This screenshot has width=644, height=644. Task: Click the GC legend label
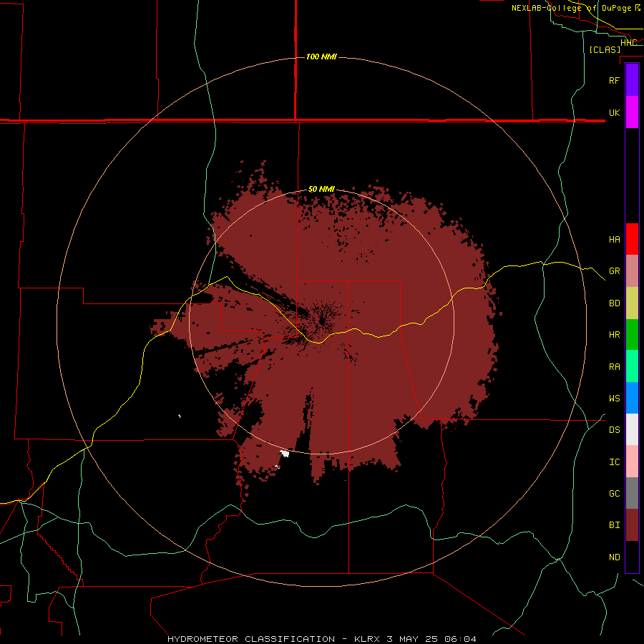[614, 494]
